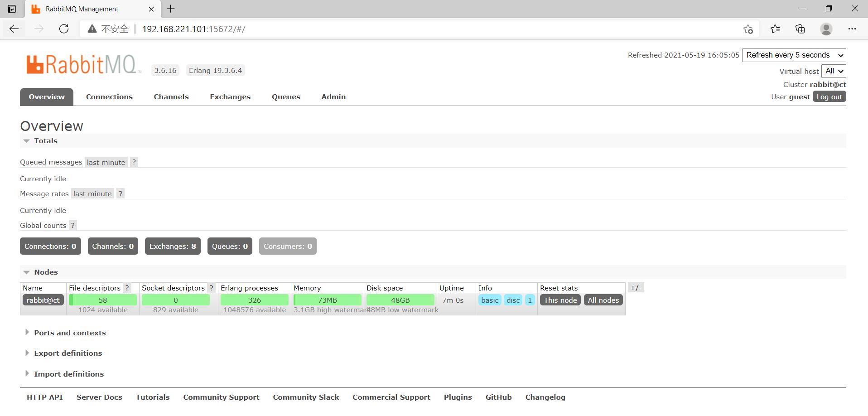
Task: Open the favorites list icon
Action: tap(775, 29)
